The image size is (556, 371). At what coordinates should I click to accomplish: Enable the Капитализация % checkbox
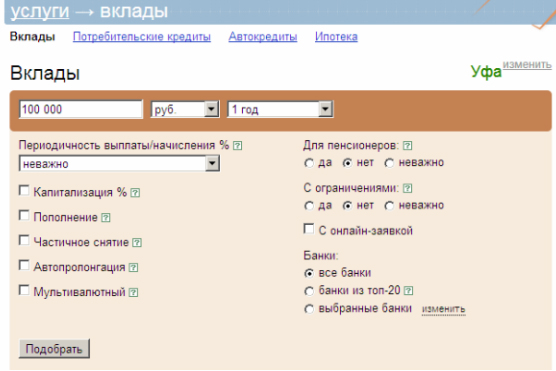click(x=24, y=190)
